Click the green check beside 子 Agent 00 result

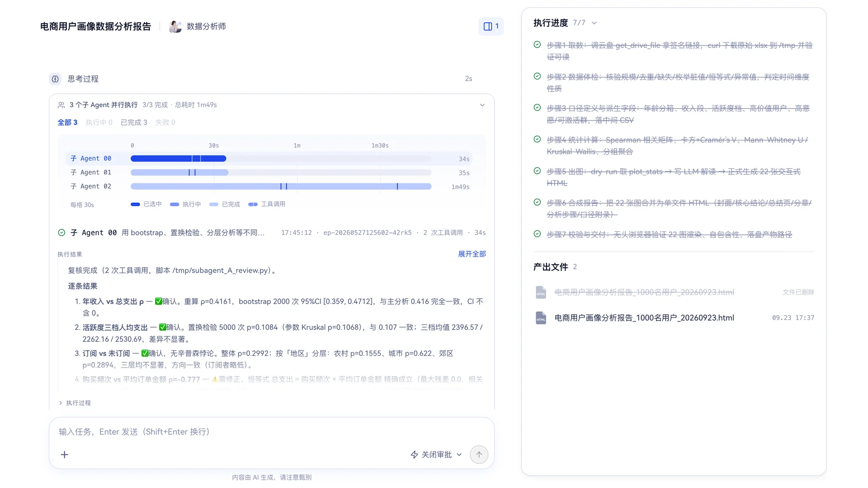62,233
